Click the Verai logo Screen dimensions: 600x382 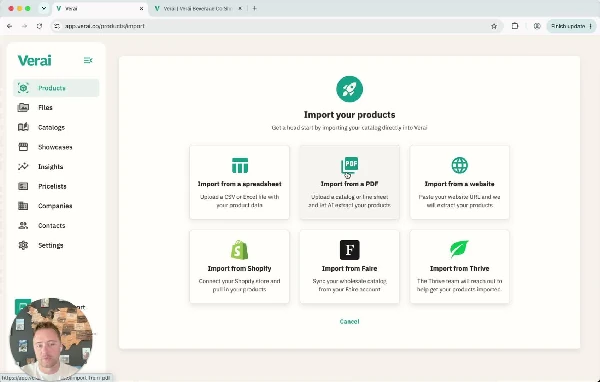click(34, 60)
